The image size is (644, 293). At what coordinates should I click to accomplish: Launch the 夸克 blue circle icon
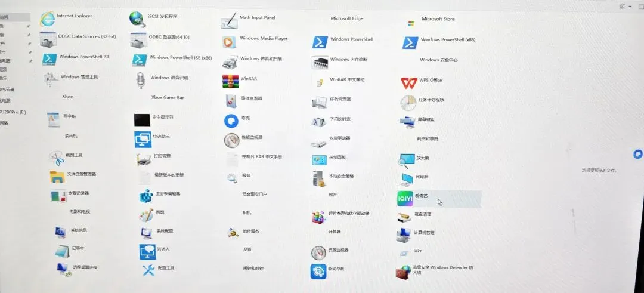pos(231,121)
